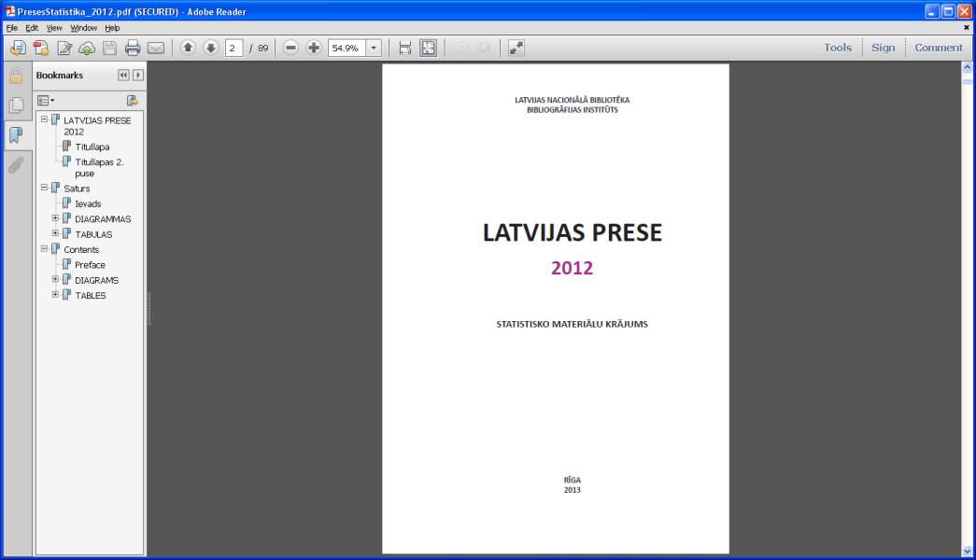Toggle fit one full page view
This screenshot has width=976, height=560.
(428, 48)
